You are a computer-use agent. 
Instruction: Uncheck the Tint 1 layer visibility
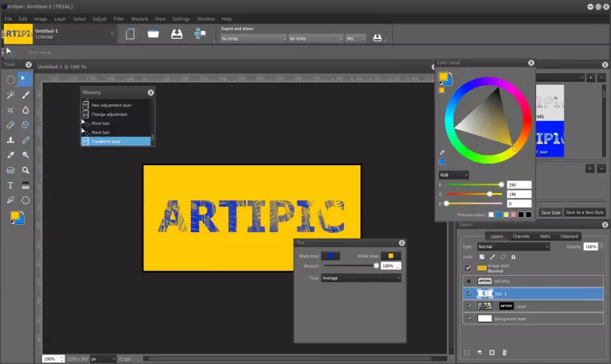tap(469, 293)
